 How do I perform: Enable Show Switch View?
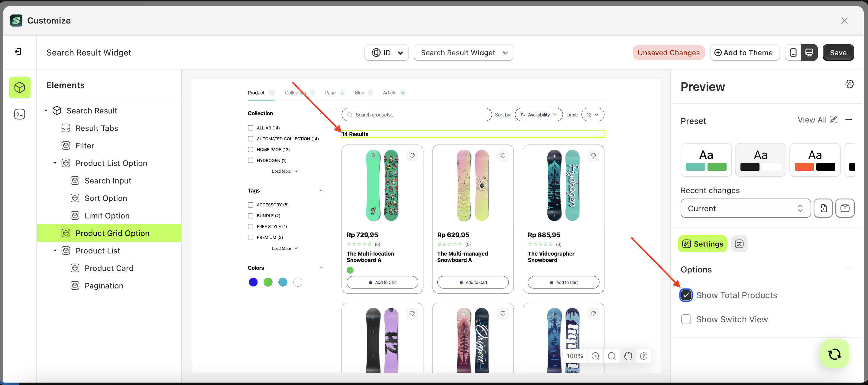pos(686,319)
